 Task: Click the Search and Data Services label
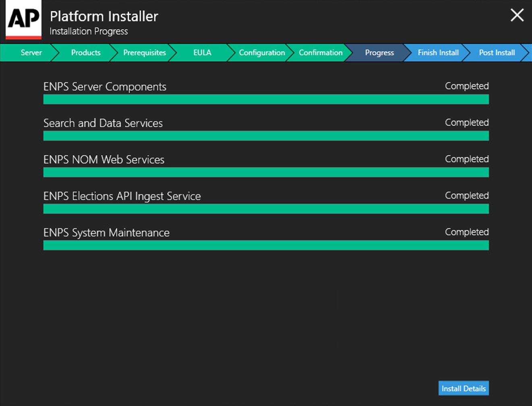[x=103, y=123]
